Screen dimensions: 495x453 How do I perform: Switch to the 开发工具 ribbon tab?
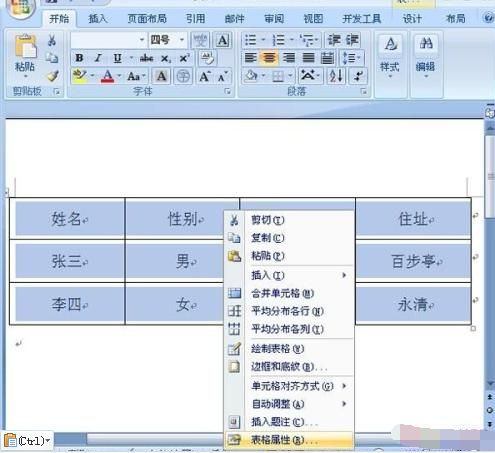[x=362, y=19]
